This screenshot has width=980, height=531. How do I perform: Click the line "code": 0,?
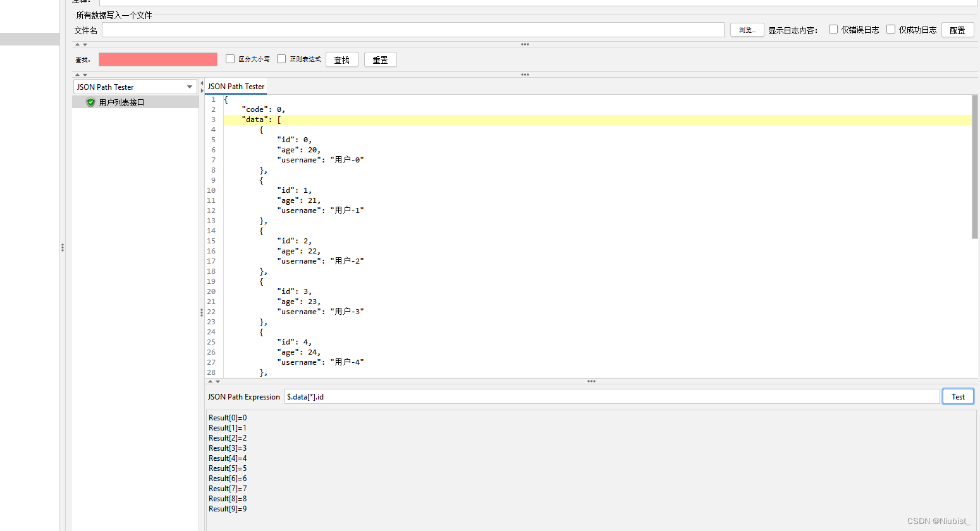tap(263, 109)
